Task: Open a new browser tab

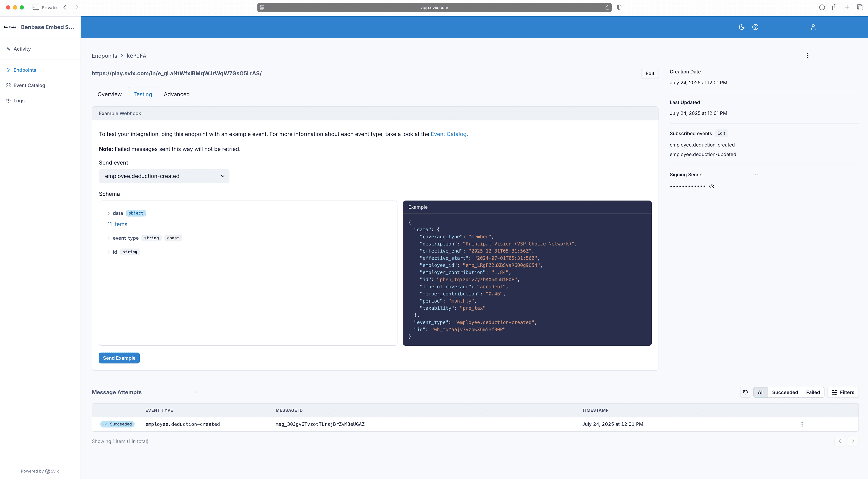Action: [847, 7]
